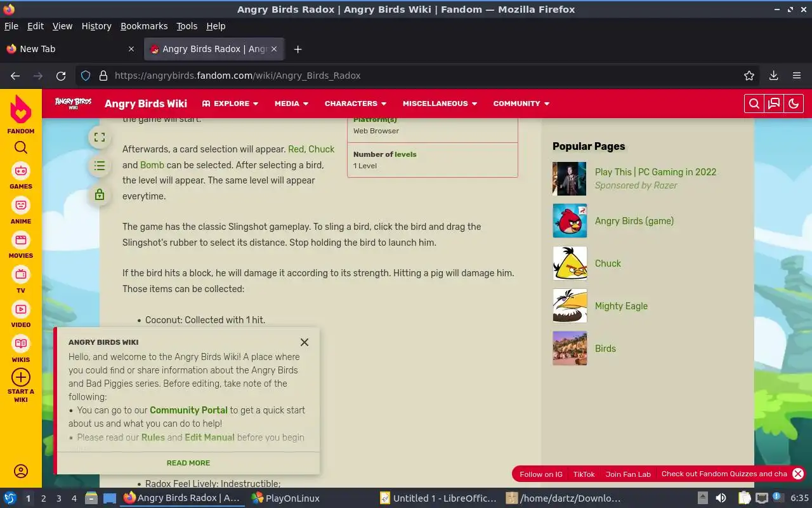Expand the Characters dropdown menu

[x=355, y=104]
